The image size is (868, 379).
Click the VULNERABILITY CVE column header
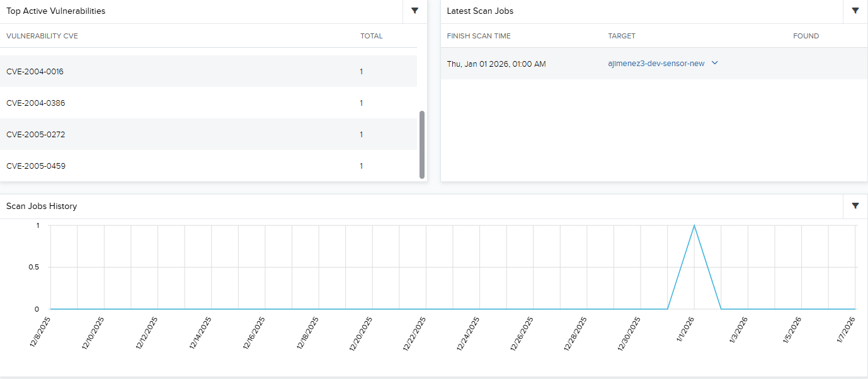pyautogui.click(x=42, y=36)
